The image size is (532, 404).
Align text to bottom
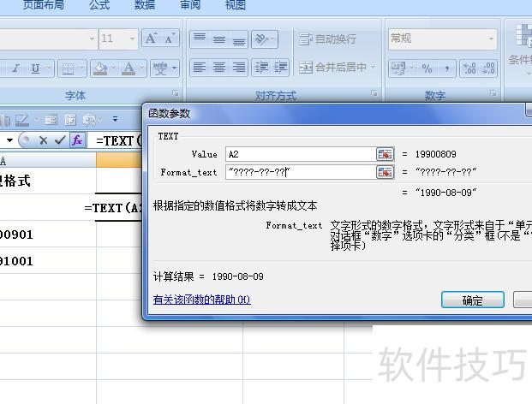click(239, 39)
